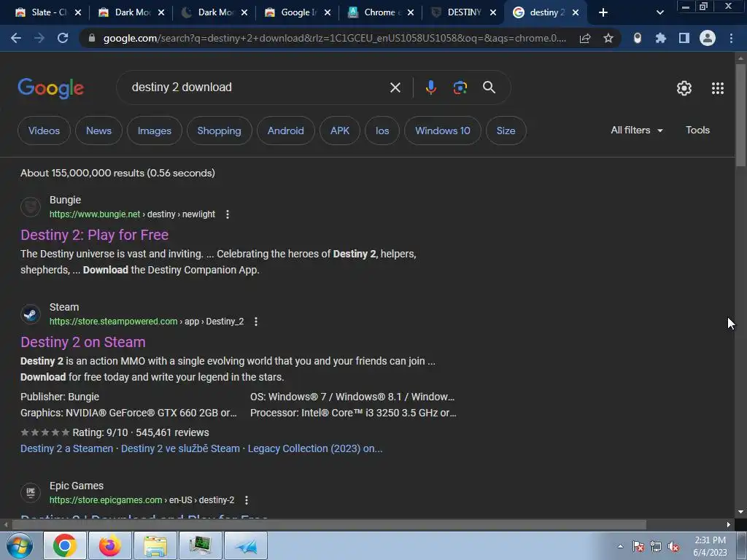This screenshot has width=747, height=560.
Task: Click the extension icon next to the bookmark star
Action: click(638, 38)
